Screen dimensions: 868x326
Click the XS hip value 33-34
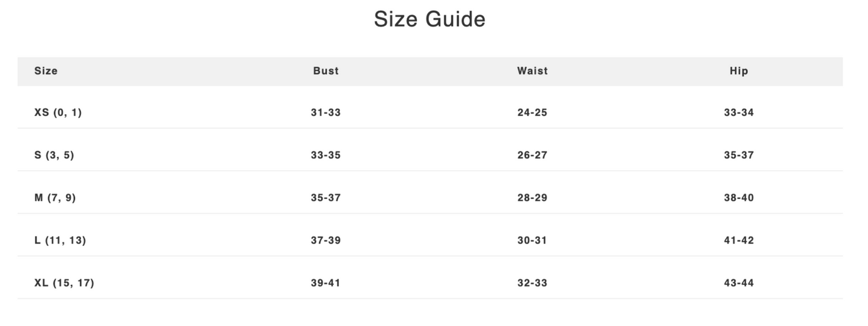tap(739, 112)
